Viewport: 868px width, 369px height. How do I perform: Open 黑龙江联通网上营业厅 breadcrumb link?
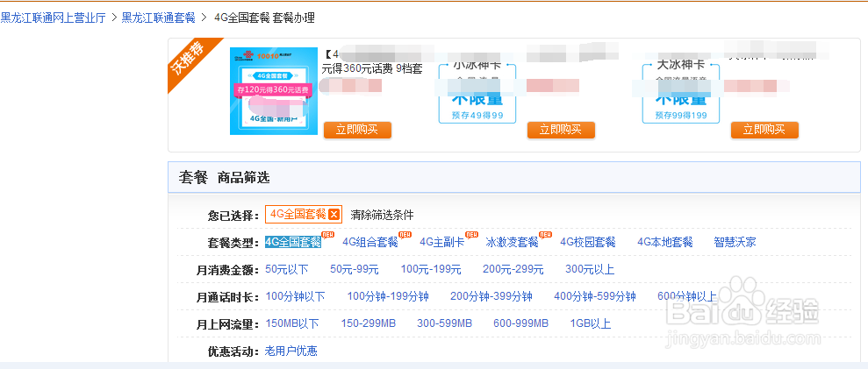pos(54,18)
